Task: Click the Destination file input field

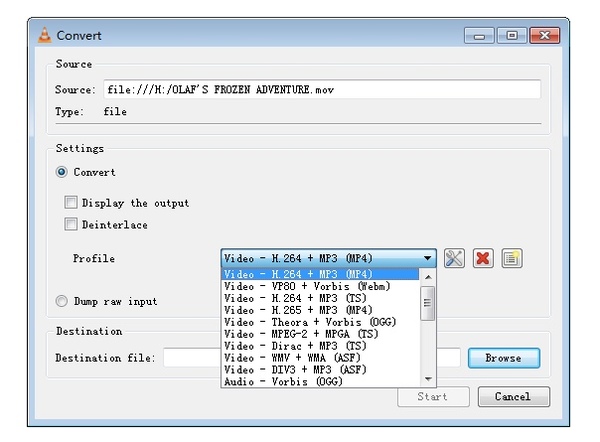Action: point(311,358)
